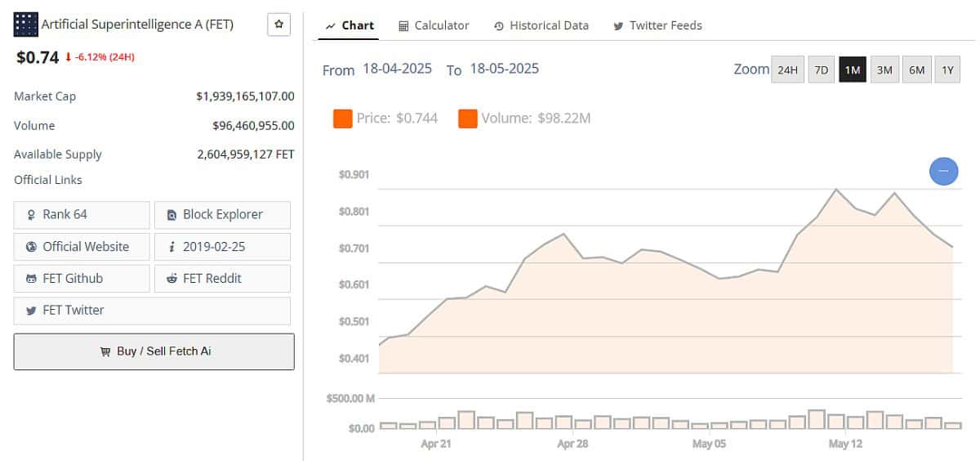Set chart zoom to 7D
Screen dimensions: 980x461
pos(822,69)
